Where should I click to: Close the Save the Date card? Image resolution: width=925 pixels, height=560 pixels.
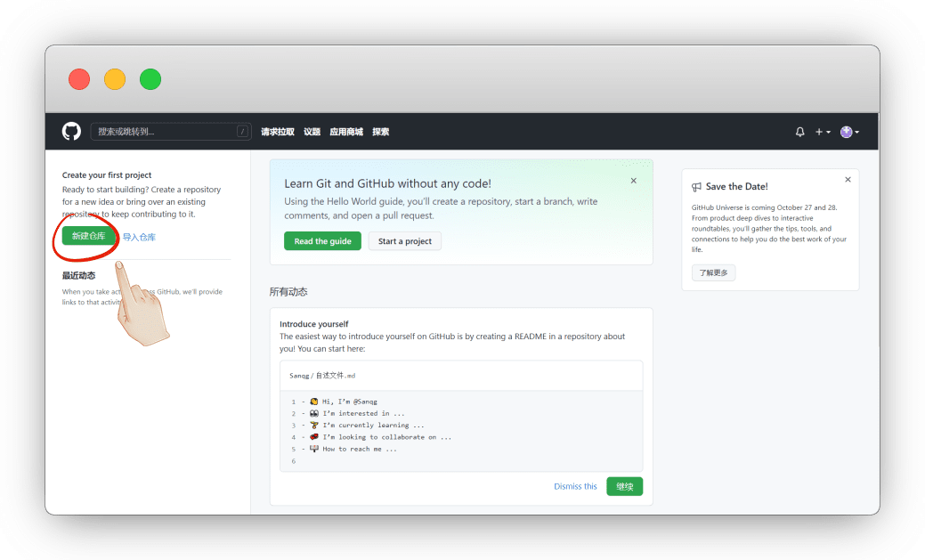[x=848, y=180]
